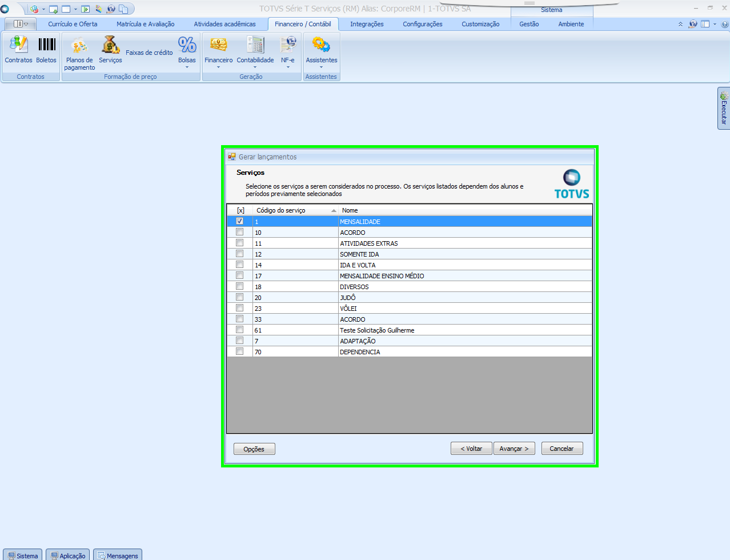This screenshot has width=730, height=560.
Task: Check the DIVERSOS service checkbox
Action: (x=240, y=286)
